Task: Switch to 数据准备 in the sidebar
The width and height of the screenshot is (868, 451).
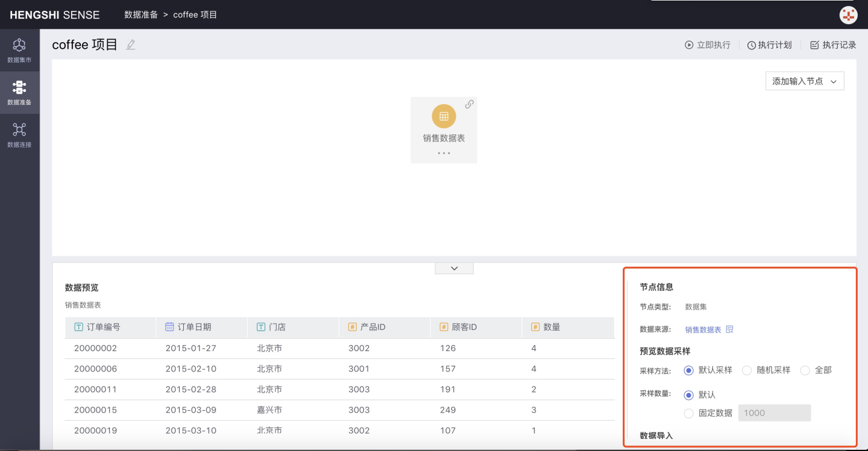Action: point(19,93)
